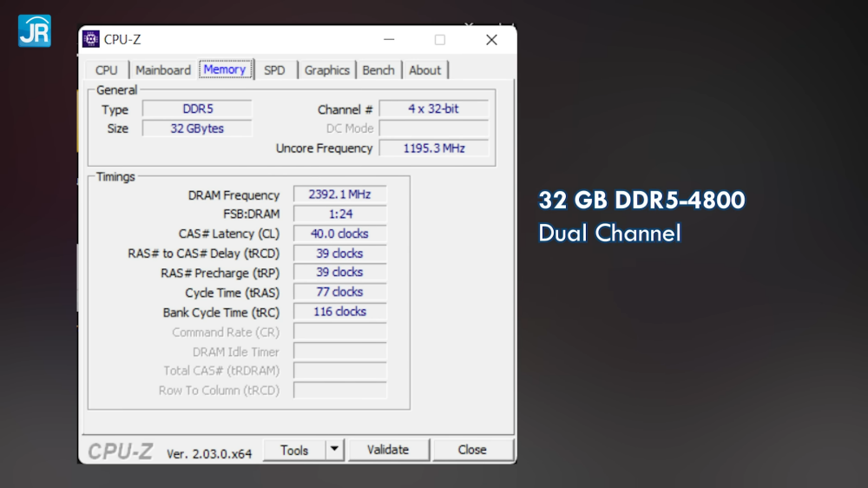Viewport: 868px width, 488px height.
Task: Minimize the CPU-Z window
Action: click(x=389, y=40)
